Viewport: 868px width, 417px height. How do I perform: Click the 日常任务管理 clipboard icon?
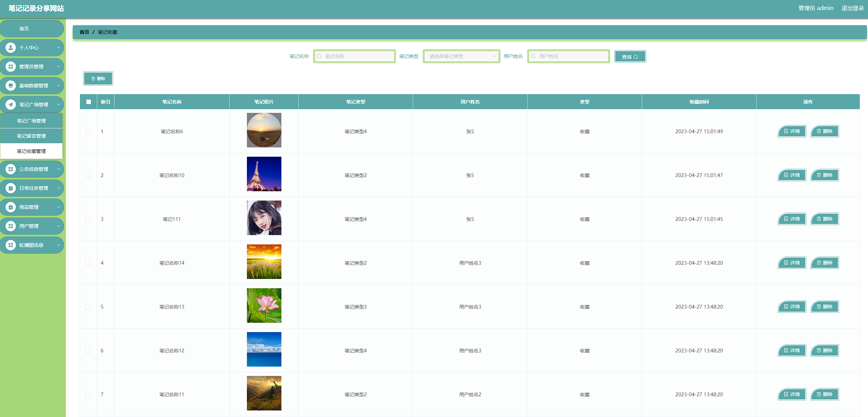pos(11,188)
